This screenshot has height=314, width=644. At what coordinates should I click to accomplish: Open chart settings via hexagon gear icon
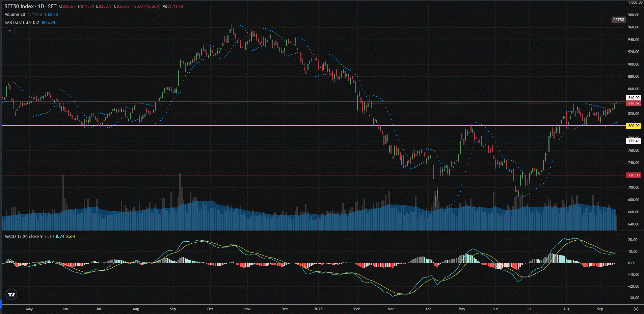[636, 309]
